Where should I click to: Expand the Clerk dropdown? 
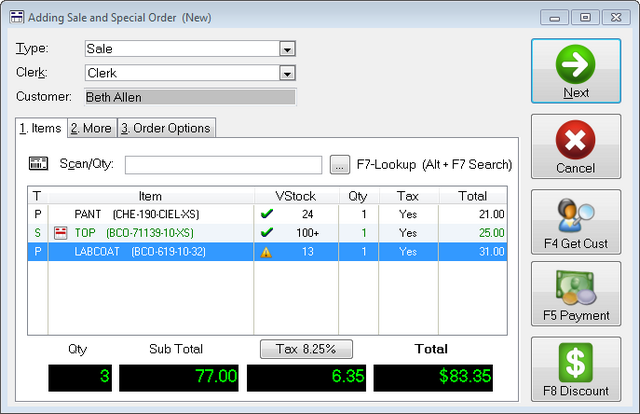coord(287,73)
